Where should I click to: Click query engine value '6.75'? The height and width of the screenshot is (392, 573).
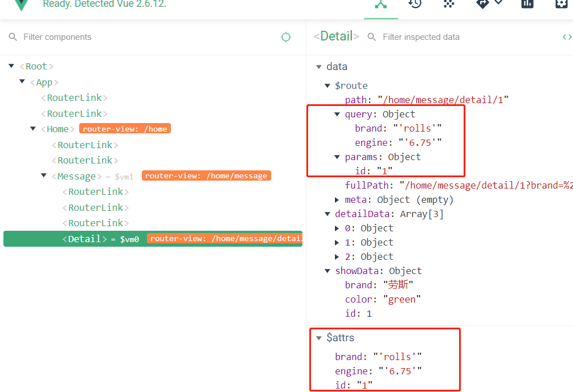pyautogui.click(x=420, y=142)
